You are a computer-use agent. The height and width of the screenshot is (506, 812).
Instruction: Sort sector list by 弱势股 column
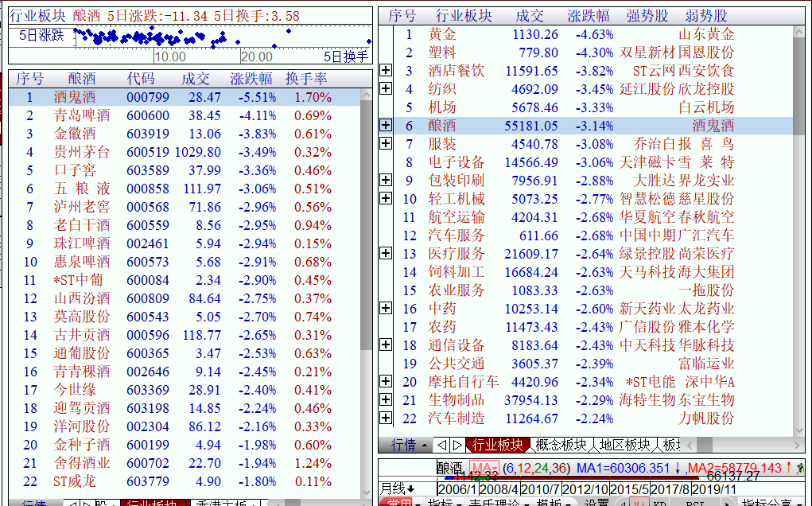706,16
